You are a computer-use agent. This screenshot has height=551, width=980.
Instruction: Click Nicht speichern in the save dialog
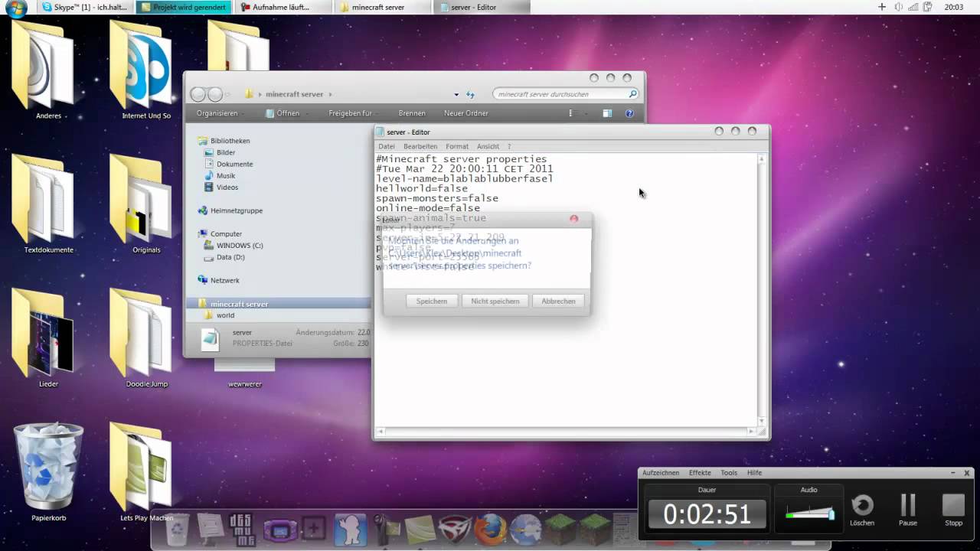coord(495,301)
